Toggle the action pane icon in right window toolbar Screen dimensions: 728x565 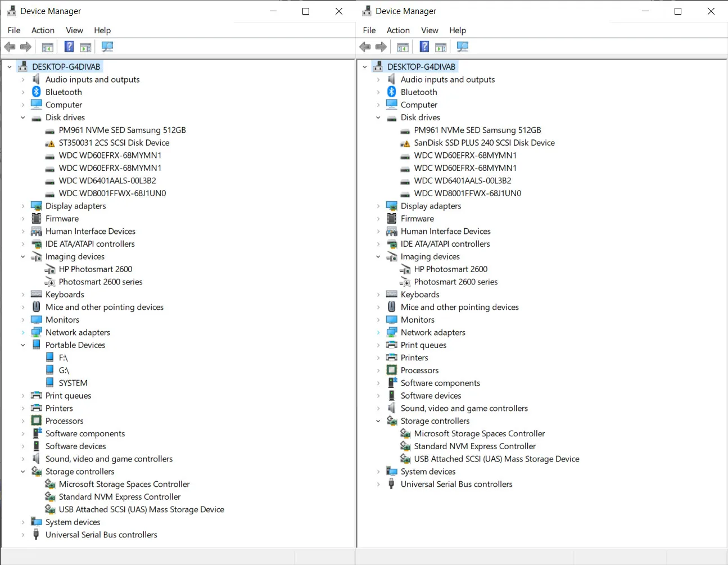[441, 47]
